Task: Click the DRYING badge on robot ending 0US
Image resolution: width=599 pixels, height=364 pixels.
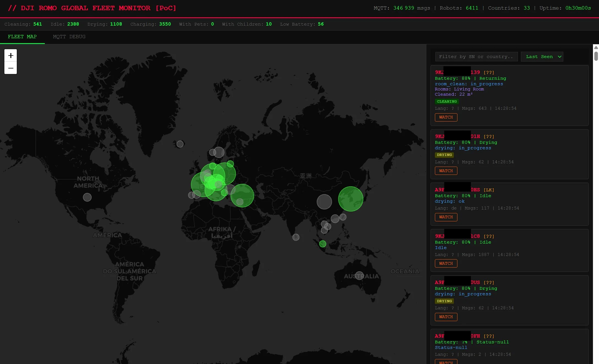Action: click(444, 301)
